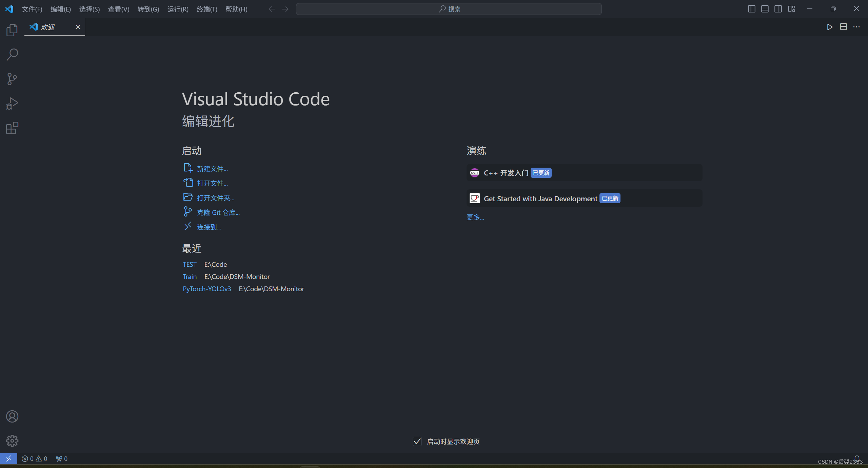Open the Explorer view in activity bar
This screenshot has height=468, width=868.
12,30
